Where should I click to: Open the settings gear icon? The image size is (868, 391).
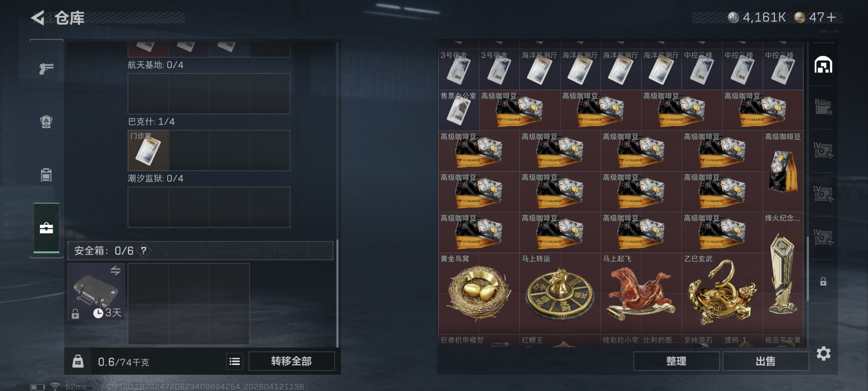click(x=823, y=354)
